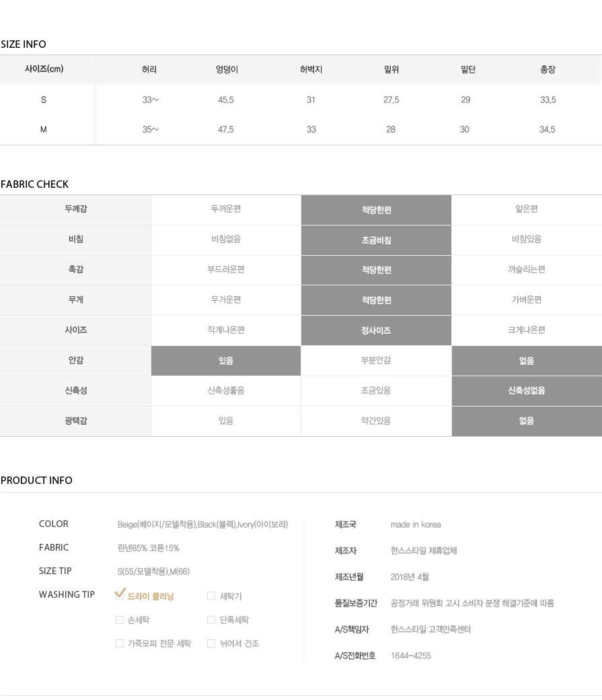Click hip value 45.5
Viewport: 602px width, 700px height.
point(226,100)
